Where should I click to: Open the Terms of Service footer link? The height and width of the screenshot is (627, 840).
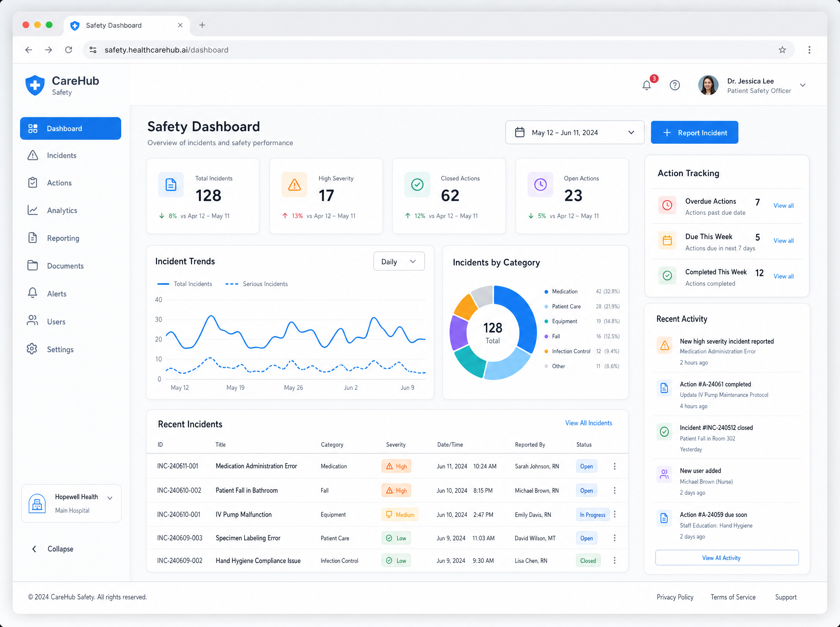coord(733,597)
